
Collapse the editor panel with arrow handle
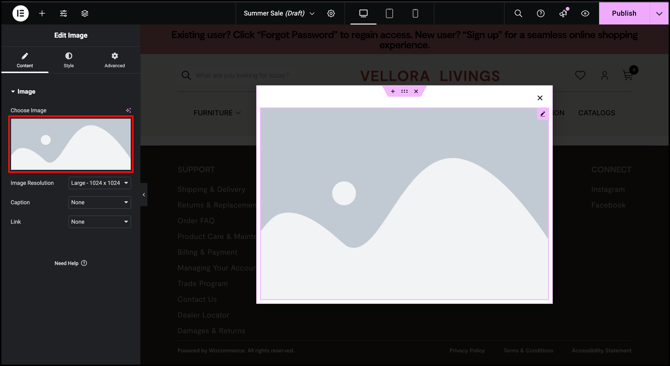[x=144, y=195]
